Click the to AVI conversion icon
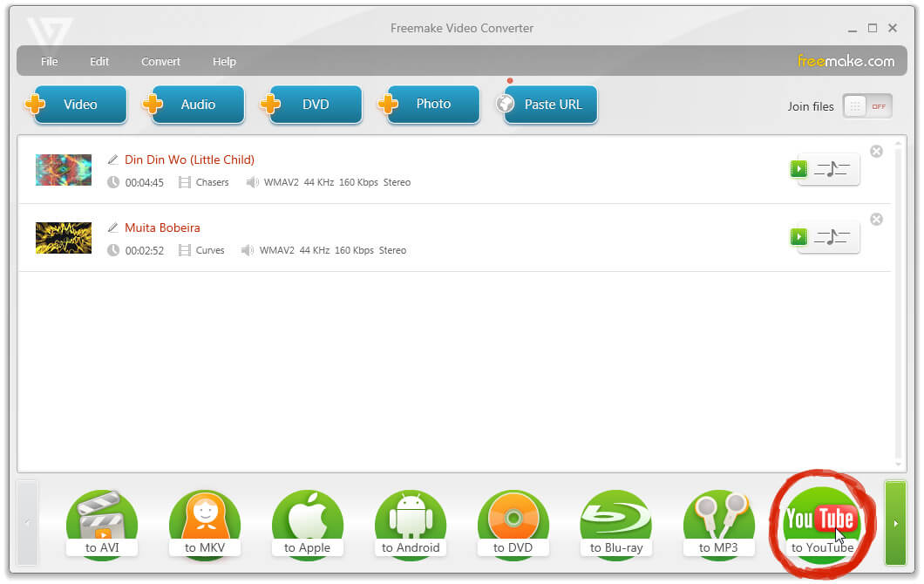 pyautogui.click(x=102, y=525)
